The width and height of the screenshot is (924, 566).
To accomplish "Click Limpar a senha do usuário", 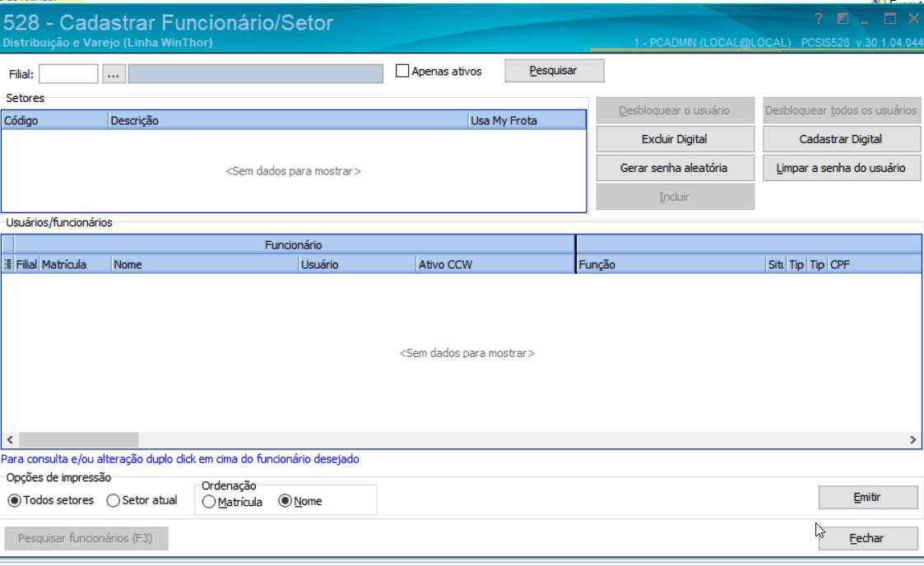I will [x=842, y=168].
